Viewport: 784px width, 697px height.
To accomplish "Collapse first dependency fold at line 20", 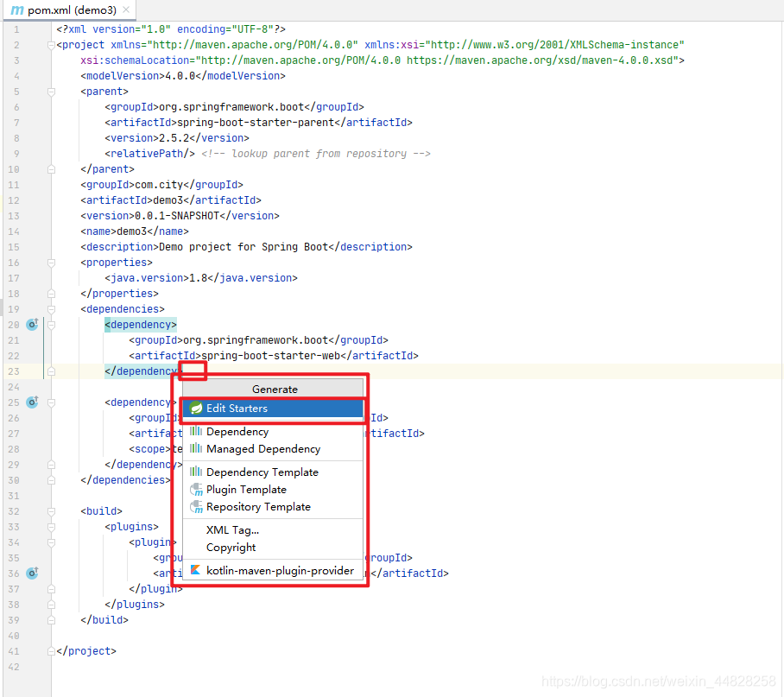I will point(51,325).
